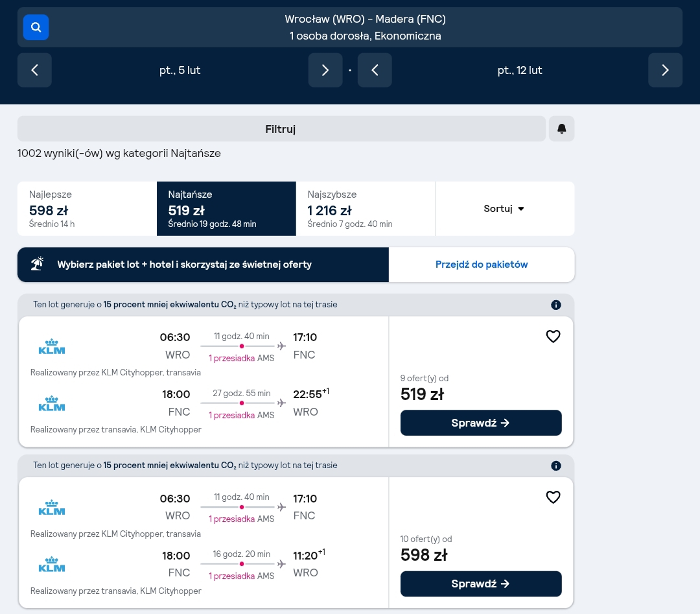Image resolution: width=700 pixels, height=614 pixels.
Task: Click KLM logo of 27 godz. 55 min return flight
Action: (52, 403)
